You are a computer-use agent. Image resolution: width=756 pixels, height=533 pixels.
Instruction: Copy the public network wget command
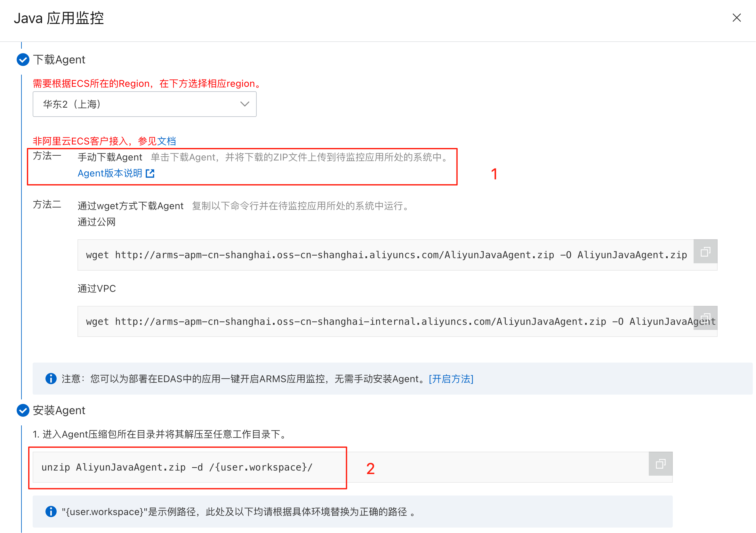[x=705, y=252]
